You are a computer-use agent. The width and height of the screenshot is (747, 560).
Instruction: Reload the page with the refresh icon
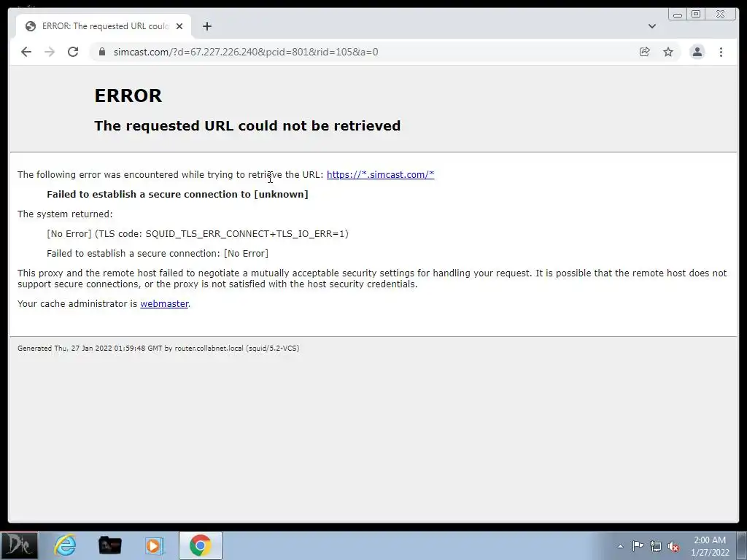pyautogui.click(x=73, y=52)
